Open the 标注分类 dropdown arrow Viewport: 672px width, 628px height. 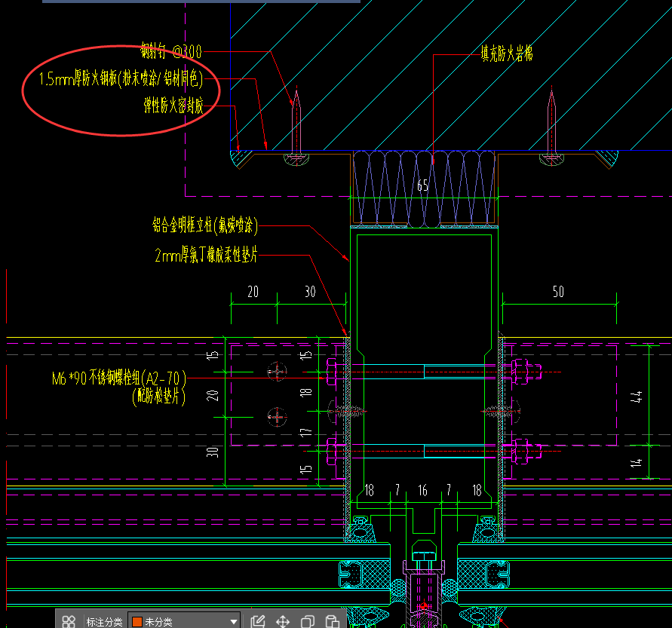click(x=234, y=622)
